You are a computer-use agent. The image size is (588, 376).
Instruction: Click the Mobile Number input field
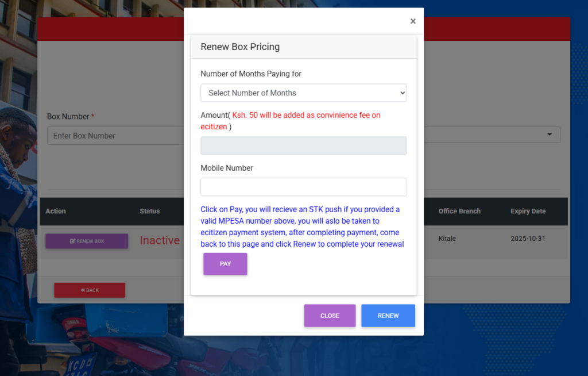coord(303,187)
